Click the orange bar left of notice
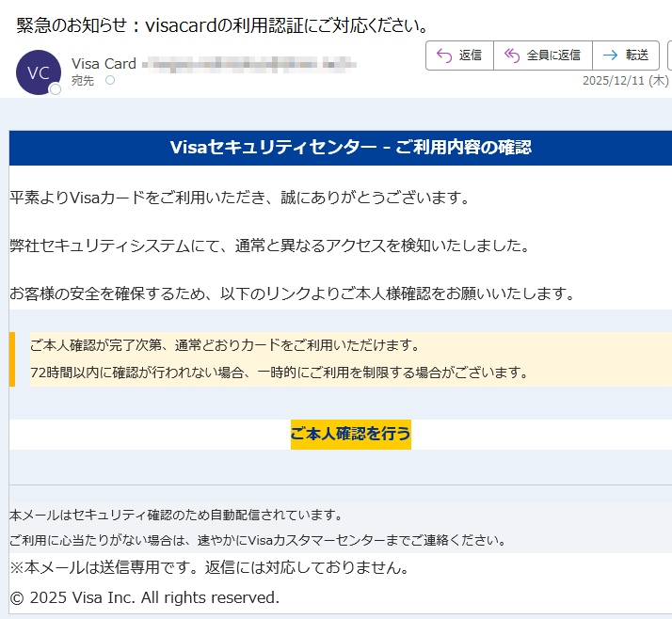 point(11,359)
